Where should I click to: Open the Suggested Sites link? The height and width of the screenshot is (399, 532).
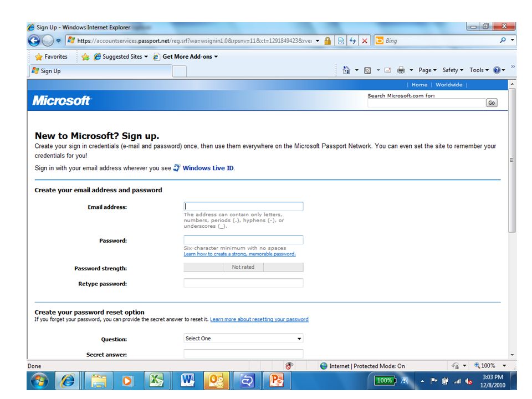point(120,57)
